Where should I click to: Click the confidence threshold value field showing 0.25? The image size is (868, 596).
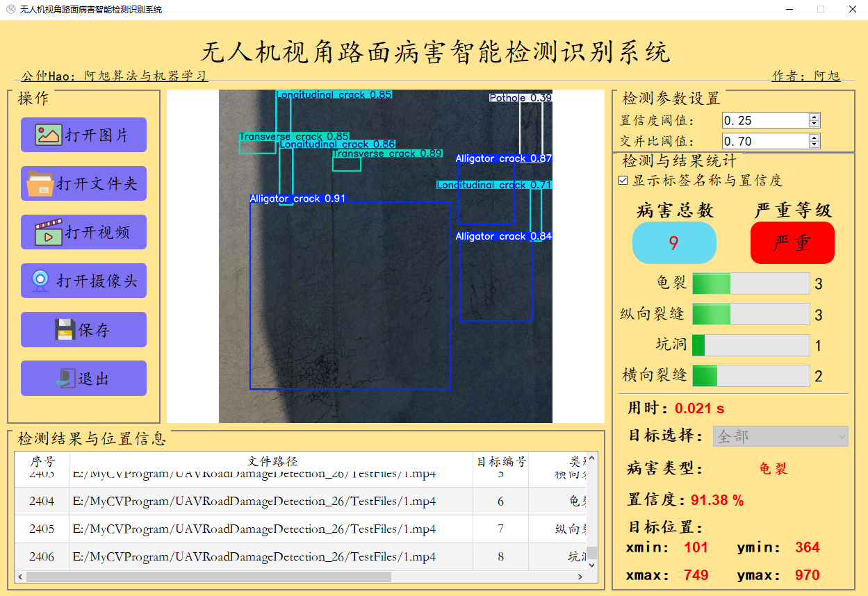[764, 119]
